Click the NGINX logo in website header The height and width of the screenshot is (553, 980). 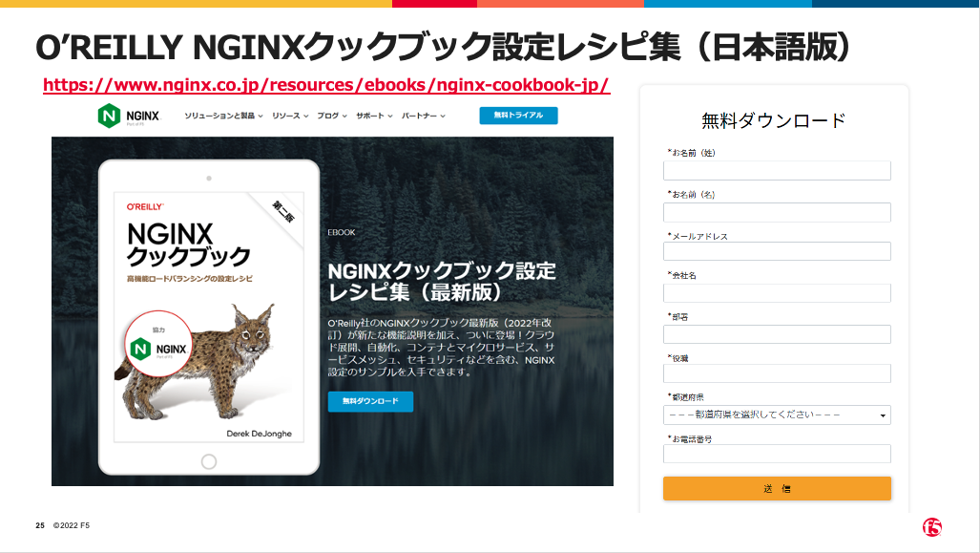point(129,116)
